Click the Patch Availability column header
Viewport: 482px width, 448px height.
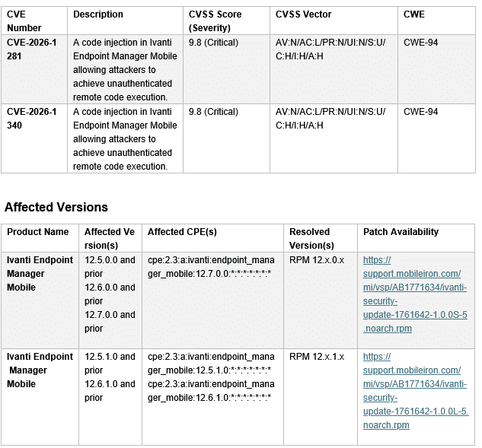401,232
